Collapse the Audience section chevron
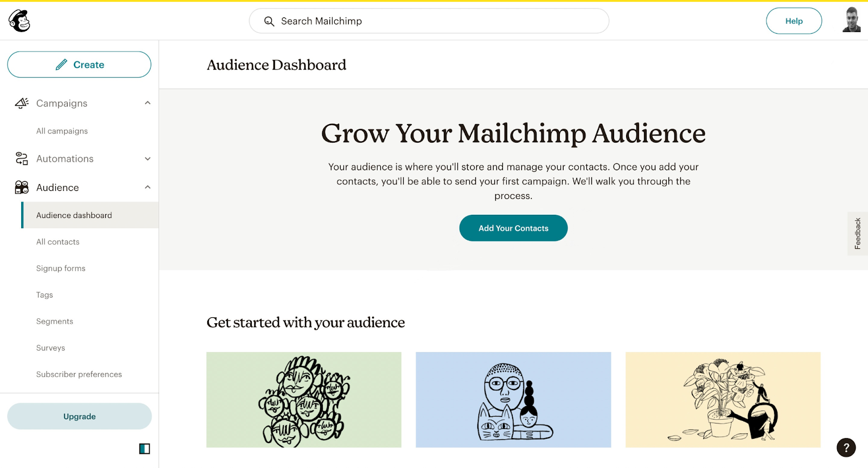 147,187
